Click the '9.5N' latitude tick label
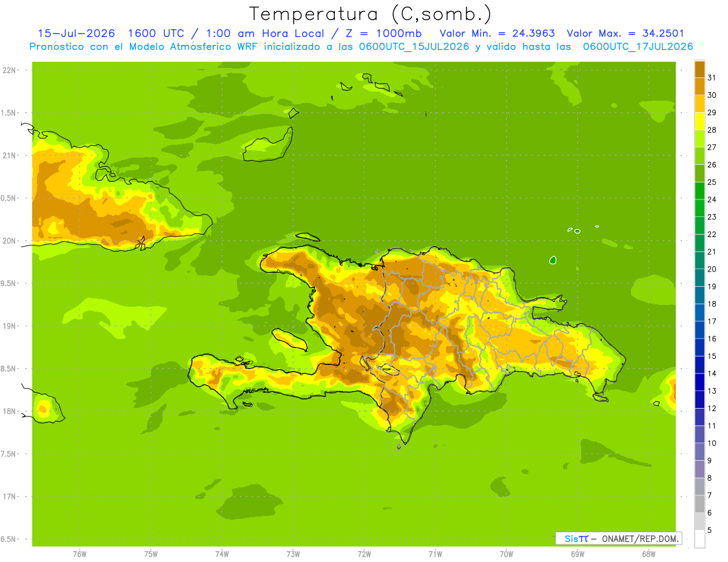The width and height of the screenshot is (728, 562). [9, 283]
